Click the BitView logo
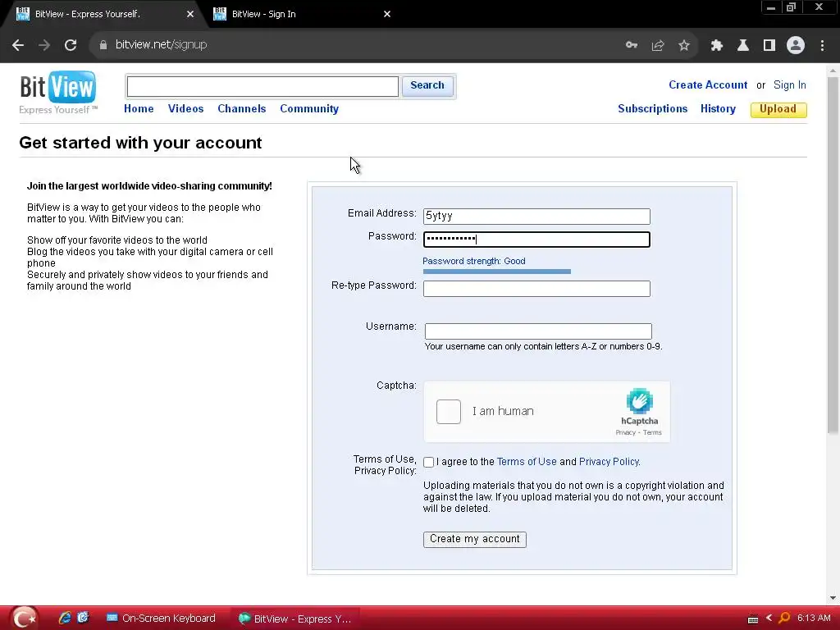 (58, 92)
